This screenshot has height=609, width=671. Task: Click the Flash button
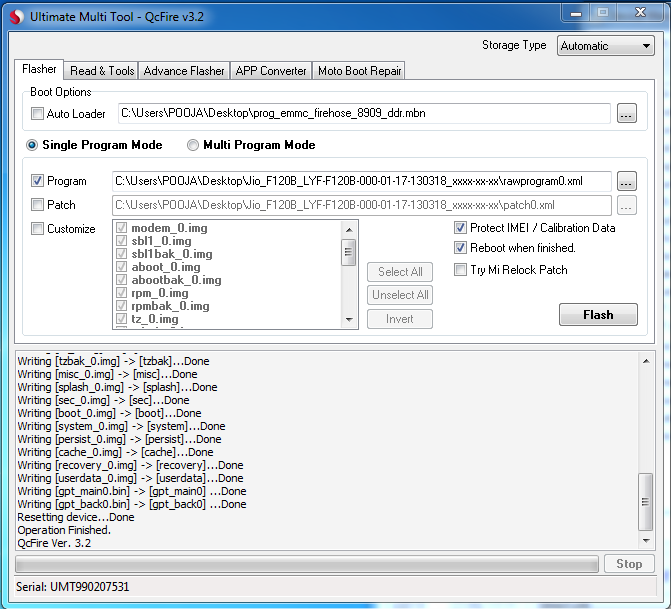pyautogui.click(x=598, y=315)
